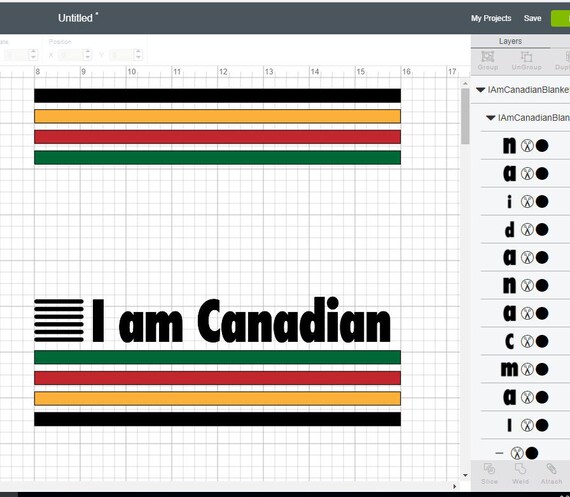Collapse the top-level IAmCanadianBlanket group
570x497 pixels.
click(x=481, y=90)
